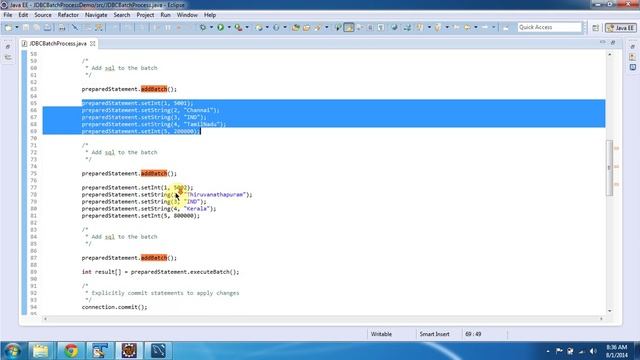Minimize the editor area

[603, 42]
